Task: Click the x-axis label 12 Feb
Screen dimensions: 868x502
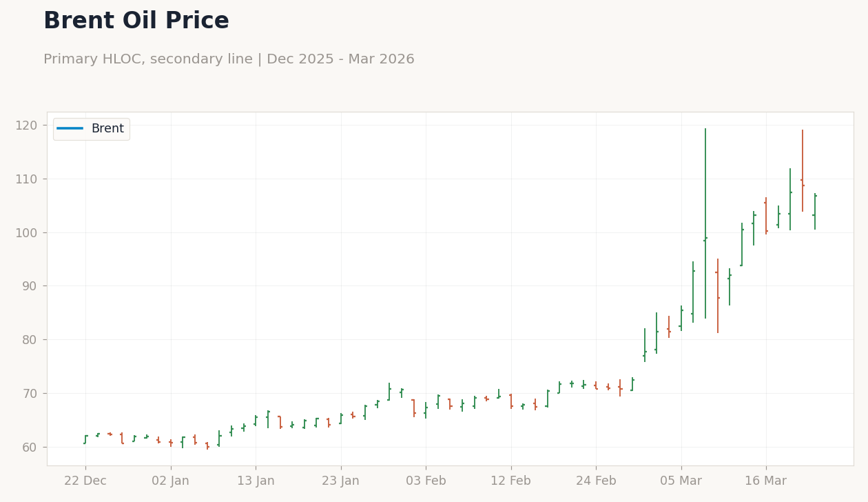Action: click(x=510, y=481)
